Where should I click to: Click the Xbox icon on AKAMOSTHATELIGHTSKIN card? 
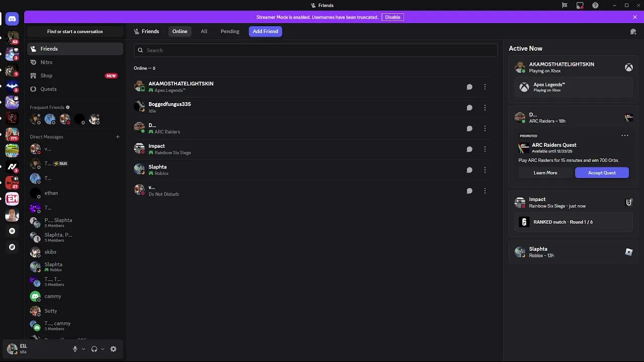click(629, 67)
